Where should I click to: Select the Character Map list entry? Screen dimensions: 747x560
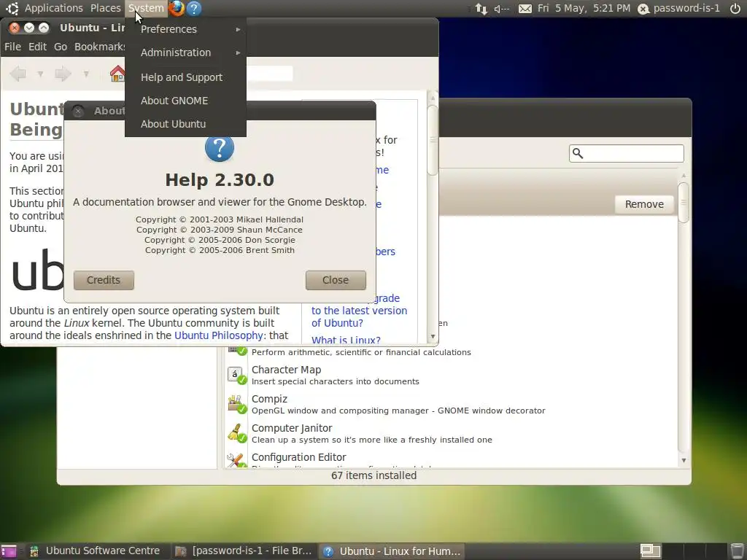point(450,376)
